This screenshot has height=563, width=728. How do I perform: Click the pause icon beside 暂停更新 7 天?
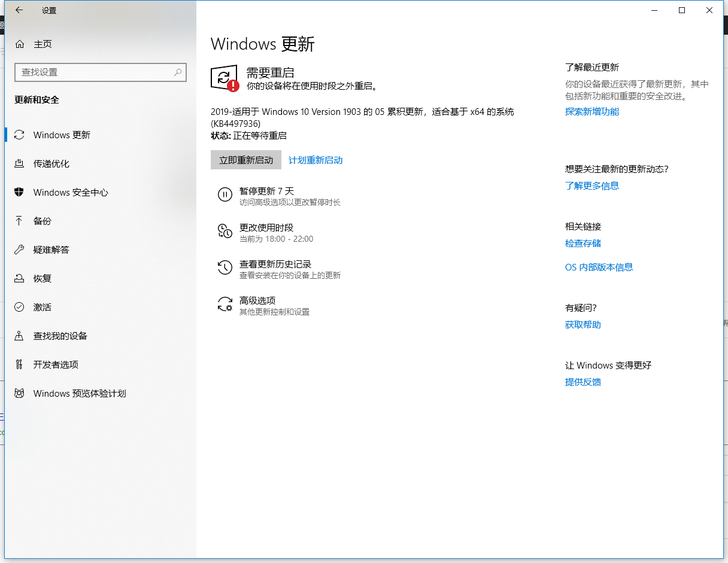click(x=225, y=194)
